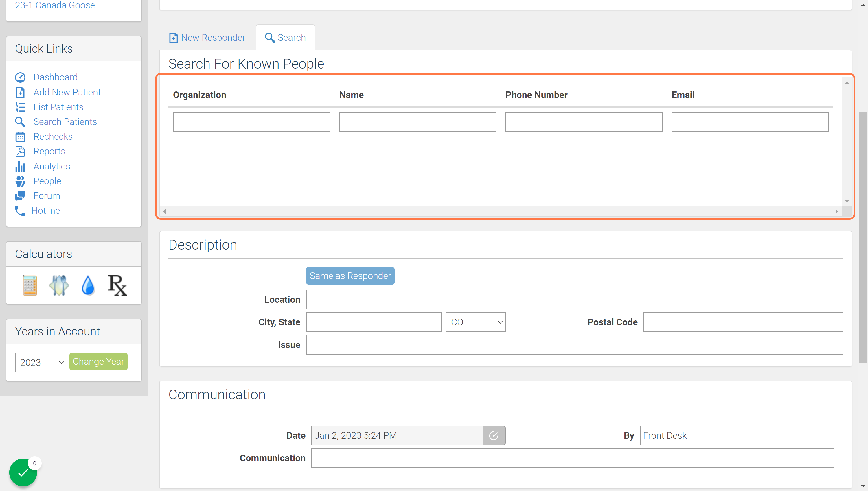Click the search table's right scroll arrow
The height and width of the screenshot is (491, 868).
[x=837, y=211]
